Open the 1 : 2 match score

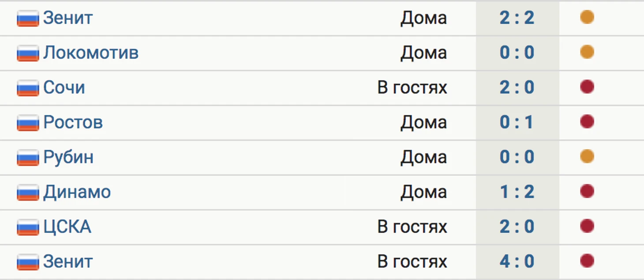(x=517, y=192)
